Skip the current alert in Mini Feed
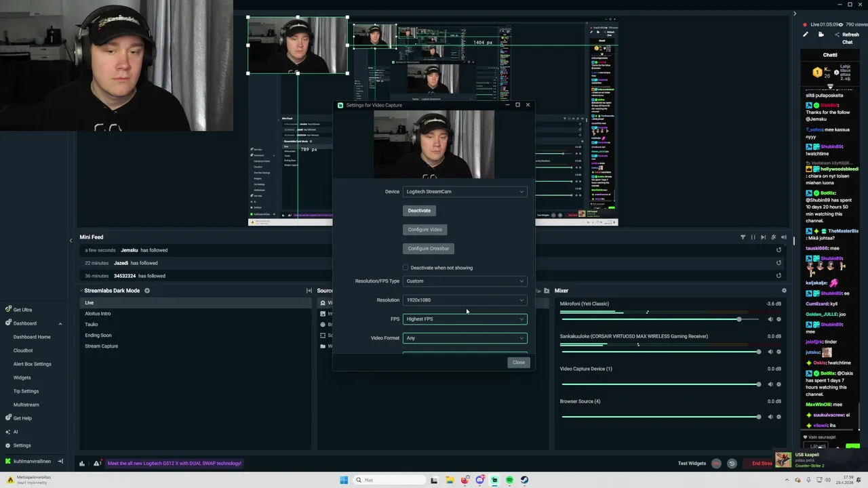The height and width of the screenshot is (488, 868). (x=763, y=237)
